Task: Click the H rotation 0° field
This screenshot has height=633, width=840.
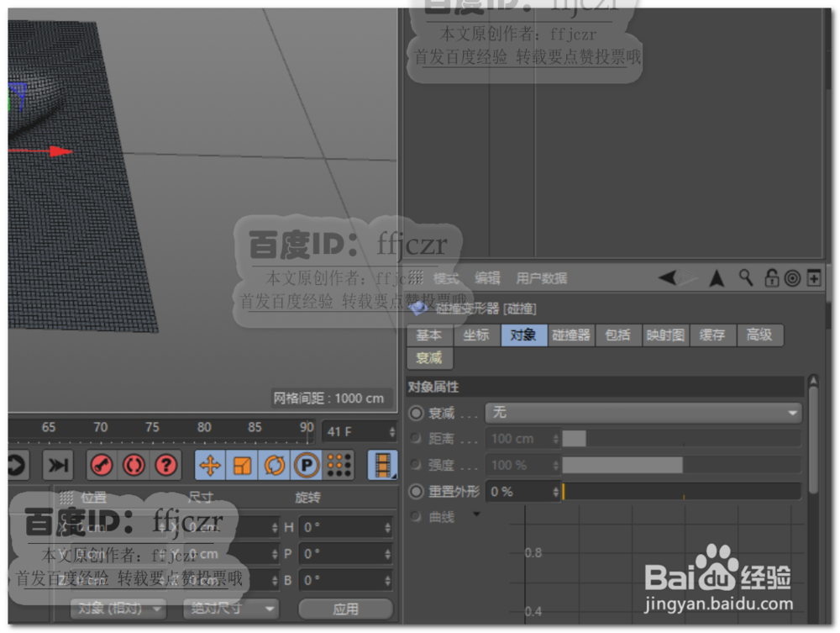Action: pyautogui.click(x=345, y=527)
